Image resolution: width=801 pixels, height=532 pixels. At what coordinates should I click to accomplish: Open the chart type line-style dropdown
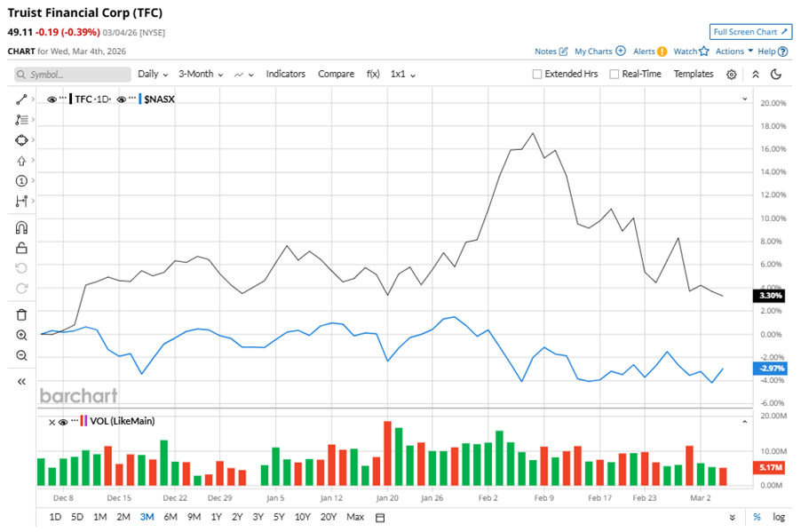tap(243, 75)
